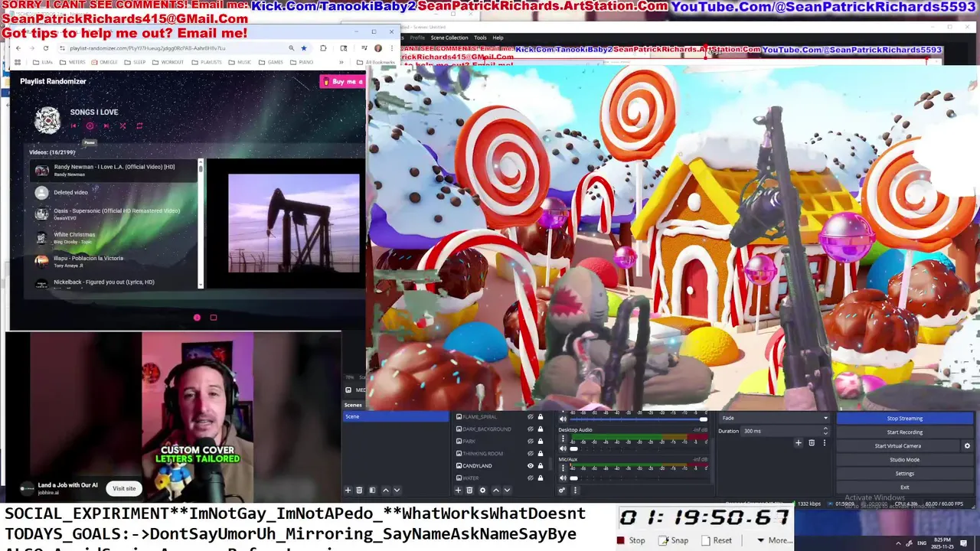
Task: Unlock the CANDYLAND source
Action: [540, 465]
